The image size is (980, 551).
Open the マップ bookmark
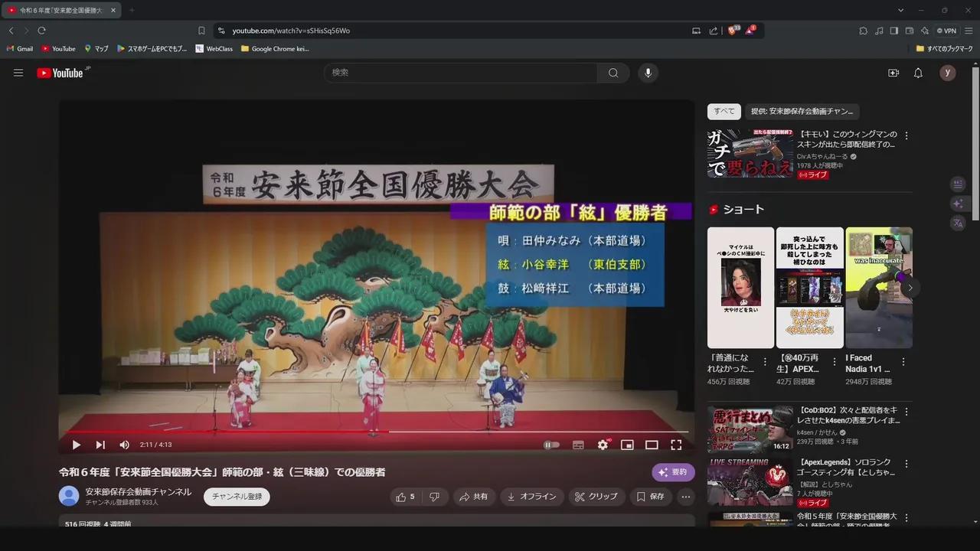pos(96,48)
